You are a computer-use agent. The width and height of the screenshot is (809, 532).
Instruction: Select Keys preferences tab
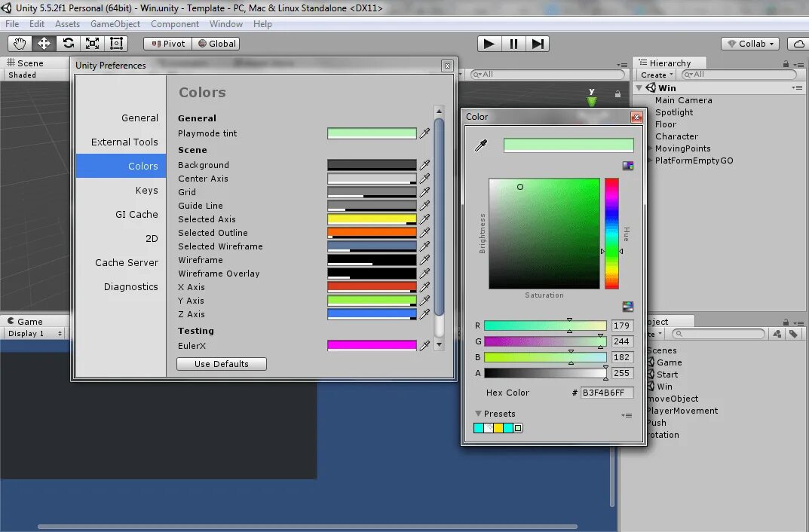[121, 190]
